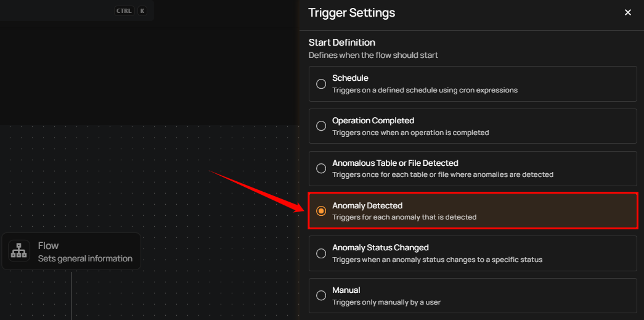
Task: Click the "Schedule" option title text
Action: (x=350, y=78)
